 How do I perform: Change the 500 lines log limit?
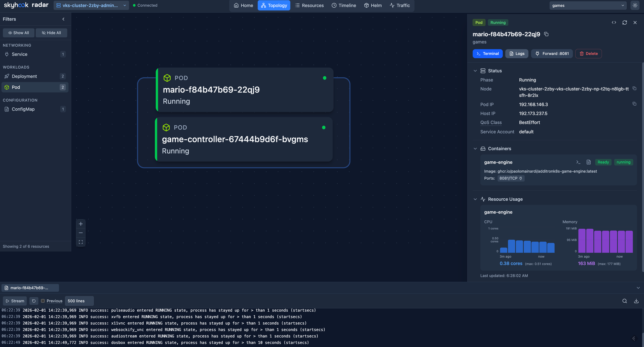(79, 301)
